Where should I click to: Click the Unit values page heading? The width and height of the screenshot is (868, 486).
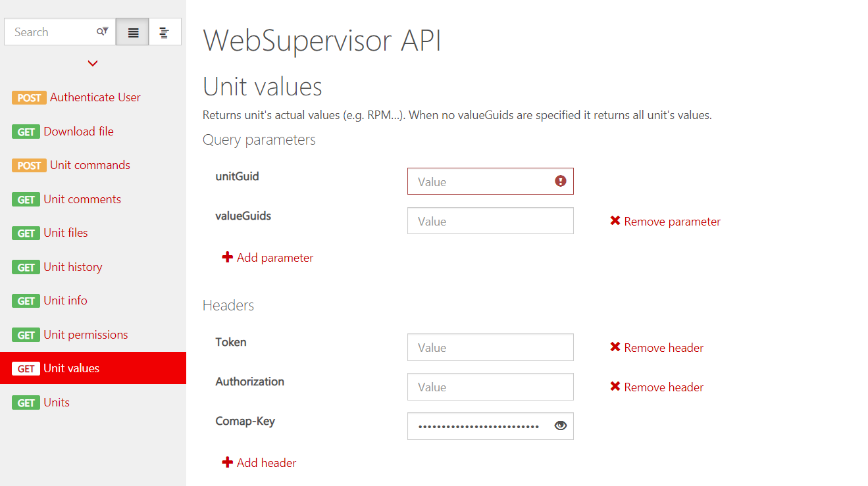263,87
